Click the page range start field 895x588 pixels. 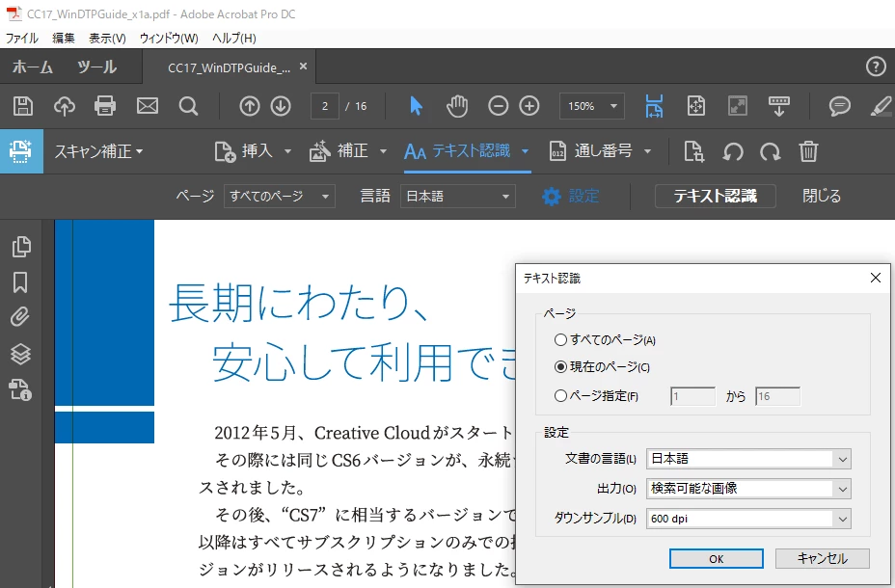pos(692,396)
